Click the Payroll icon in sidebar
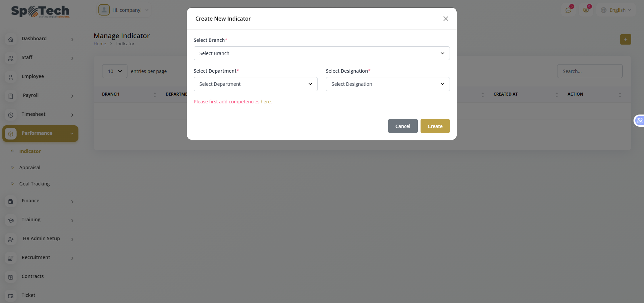This screenshot has width=644, height=303. (x=11, y=96)
